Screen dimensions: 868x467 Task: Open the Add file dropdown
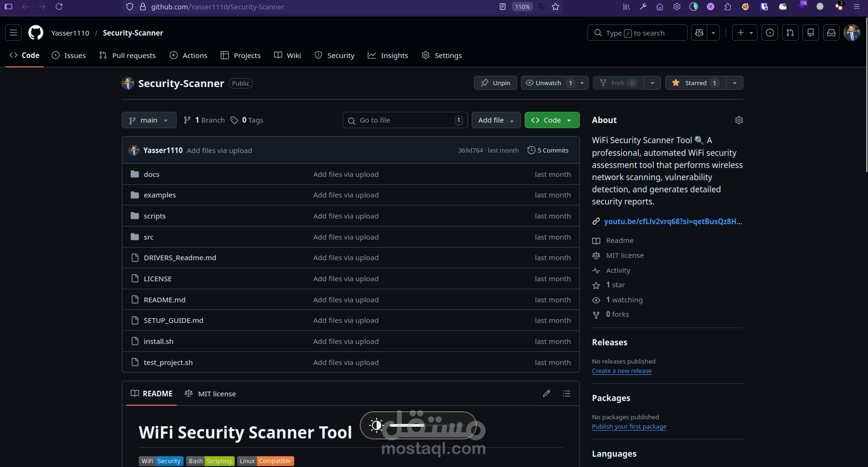click(x=496, y=120)
